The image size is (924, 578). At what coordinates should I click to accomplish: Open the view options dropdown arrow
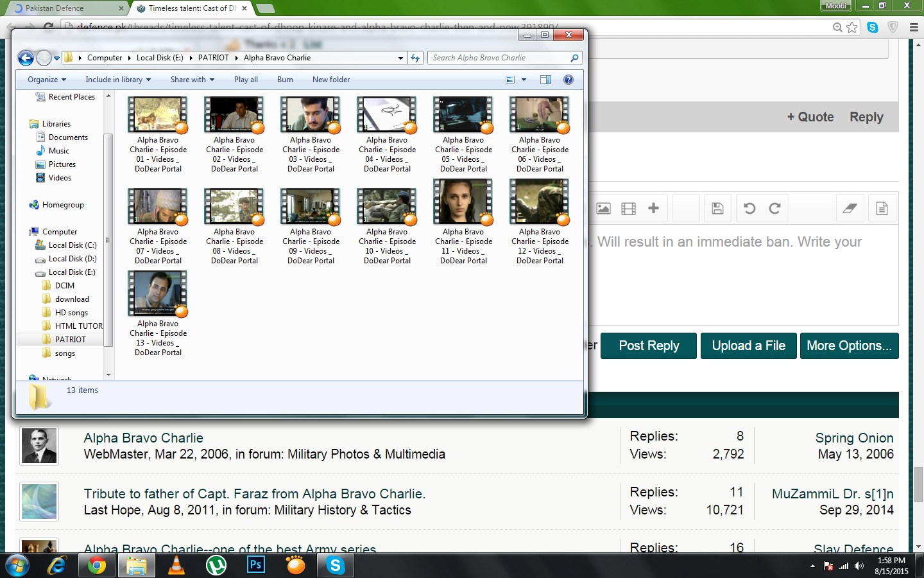pyautogui.click(x=524, y=80)
